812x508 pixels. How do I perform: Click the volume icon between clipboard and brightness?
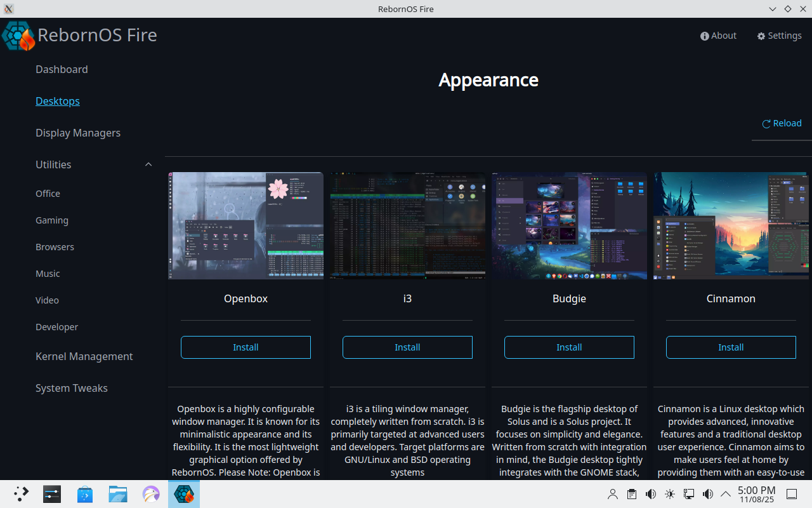pos(651,494)
